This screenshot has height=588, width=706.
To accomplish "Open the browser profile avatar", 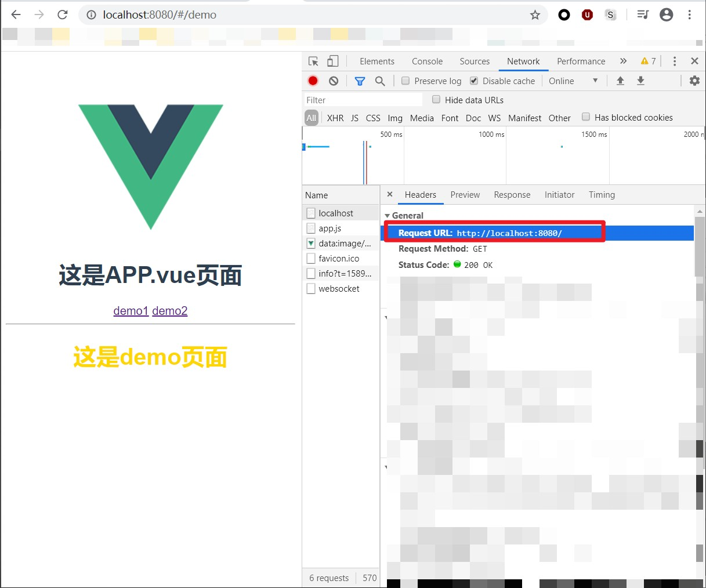I will pos(666,15).
